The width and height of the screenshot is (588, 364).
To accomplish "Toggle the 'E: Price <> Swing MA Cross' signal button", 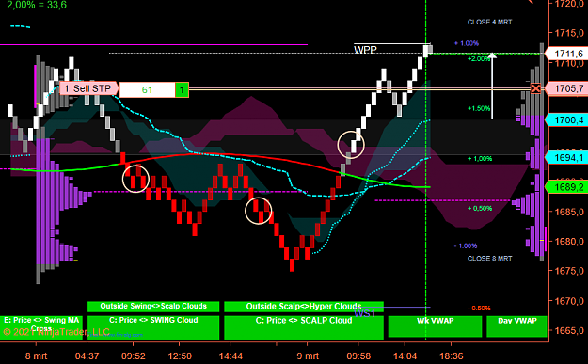I will coord(41,327).
